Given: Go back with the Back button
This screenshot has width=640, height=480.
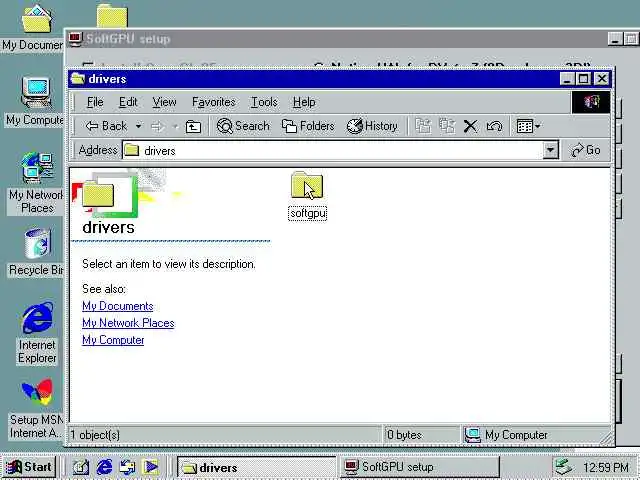Looking at the screenshot, I should click(107, 126).
